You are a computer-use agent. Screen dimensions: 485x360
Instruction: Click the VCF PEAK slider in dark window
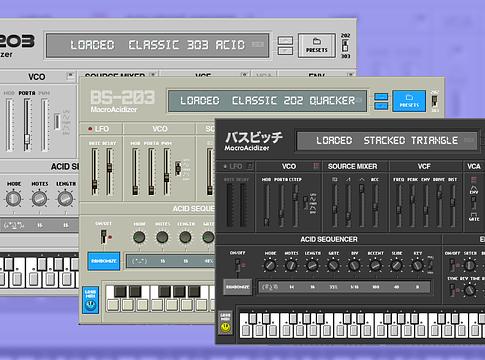click(x=412, y=206)
